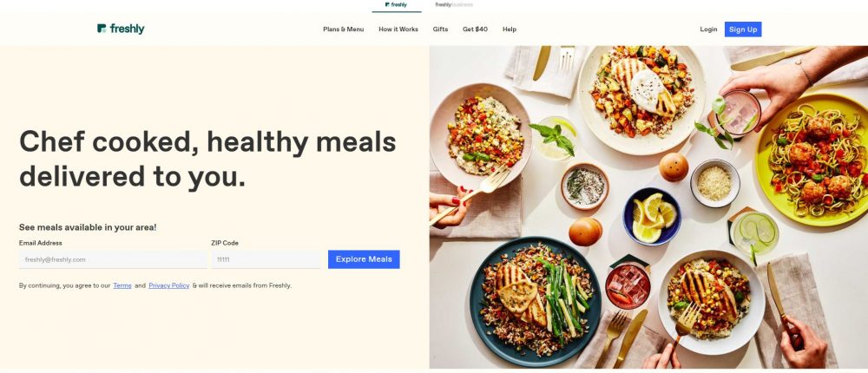This screenshot has height=373, width=868.
Task: Open the How it Works menu item
Action: [398, 29]
